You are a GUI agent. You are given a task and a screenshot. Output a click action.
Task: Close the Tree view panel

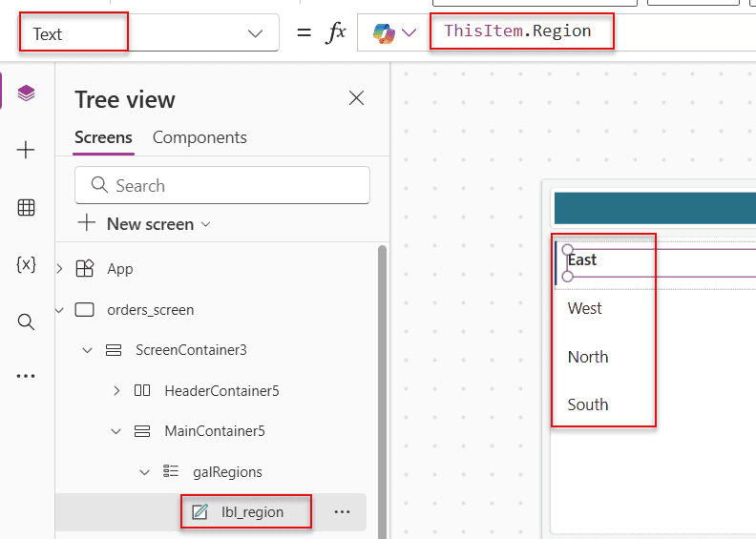pos(356,97)
